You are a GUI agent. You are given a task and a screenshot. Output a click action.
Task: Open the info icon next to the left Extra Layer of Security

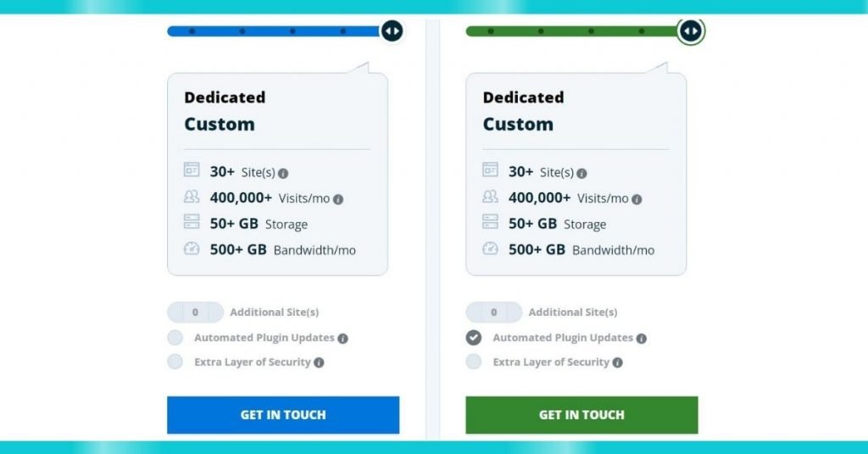[319, 363]
